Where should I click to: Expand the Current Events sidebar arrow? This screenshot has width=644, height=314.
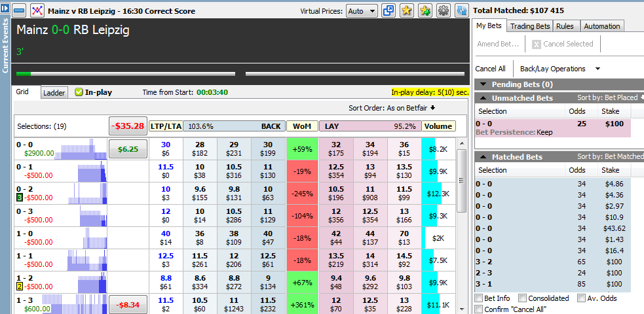coord(5,10)
